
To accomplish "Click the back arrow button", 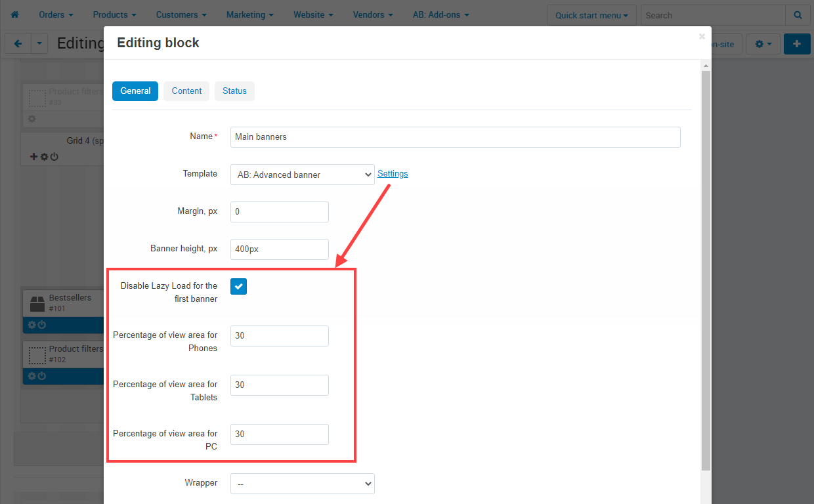I will coord(18,44).
